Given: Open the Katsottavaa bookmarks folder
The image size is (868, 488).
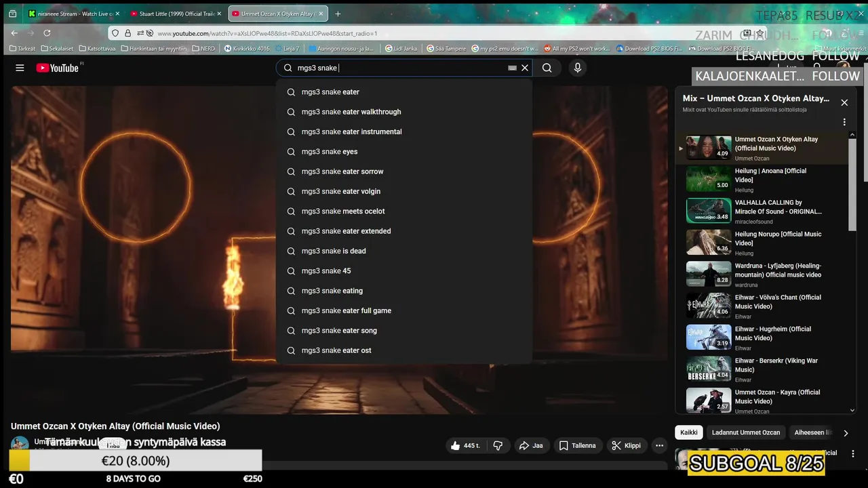Looking at the screenshot, I should click(x=97, y=49).
